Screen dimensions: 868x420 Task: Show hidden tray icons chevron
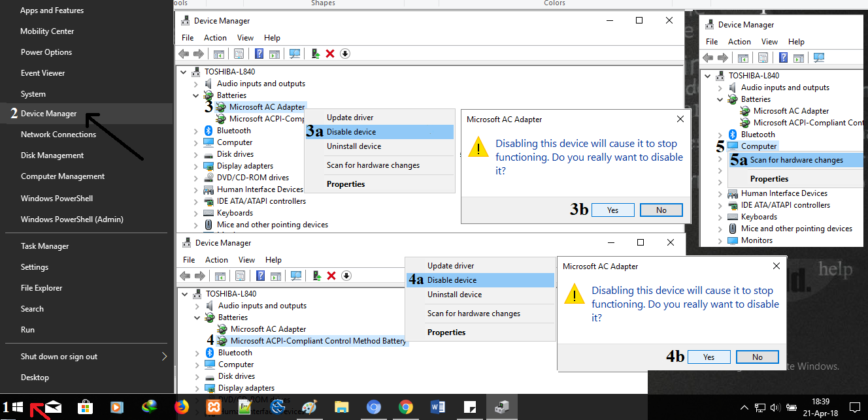(x=744, y=408)
